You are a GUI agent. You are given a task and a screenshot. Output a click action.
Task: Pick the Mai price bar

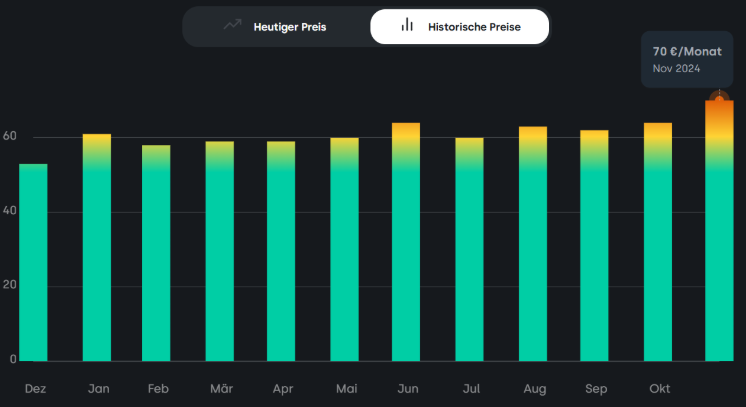pyautogui.click(x=344, y=249)
